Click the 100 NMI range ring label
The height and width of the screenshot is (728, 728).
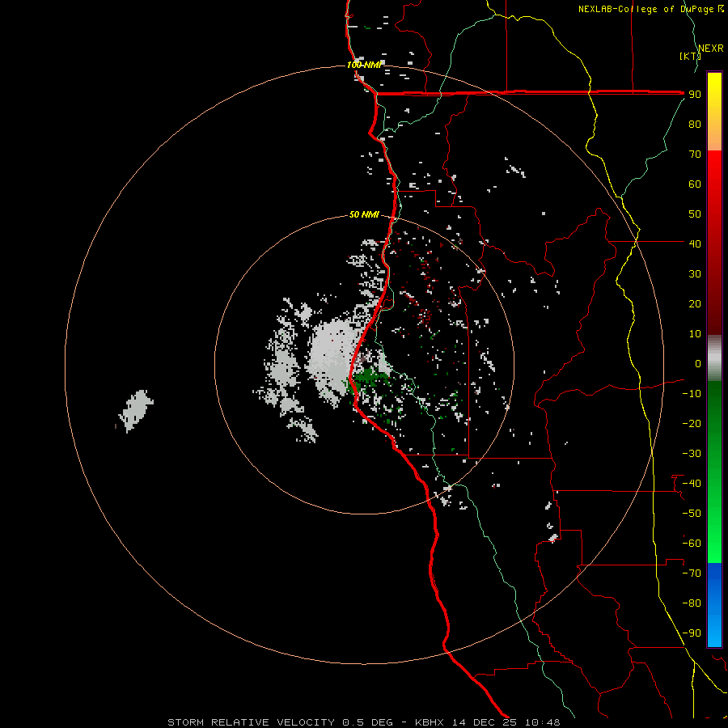tap(364, 65)
